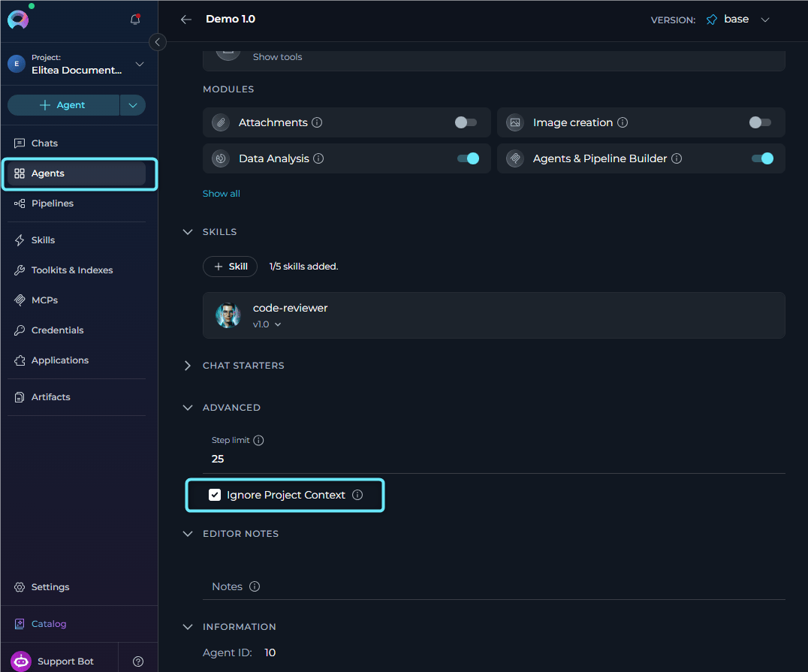Open code-reviewer v1.0 version dropdown
808x672 pixels.
pyautogui.click(x=279, y=324)
